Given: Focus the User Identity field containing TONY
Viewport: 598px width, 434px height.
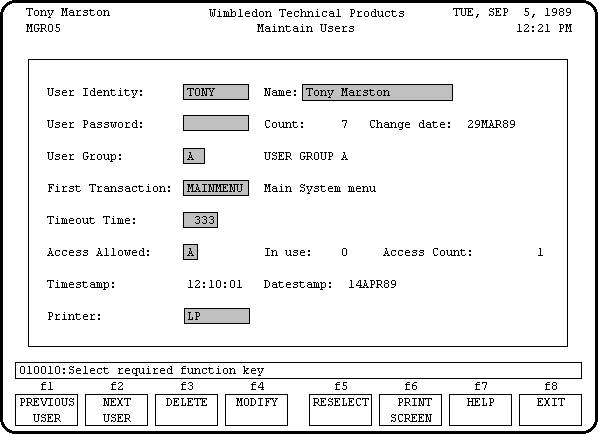Looking at the screenshot, I should pyautogui.click(x=216, y=92).
